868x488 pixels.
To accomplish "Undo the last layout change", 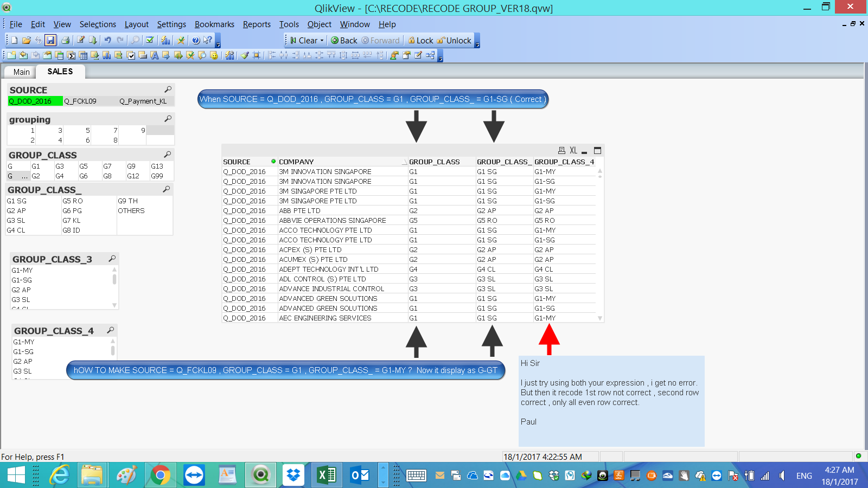I will click(x=107, y=40).
